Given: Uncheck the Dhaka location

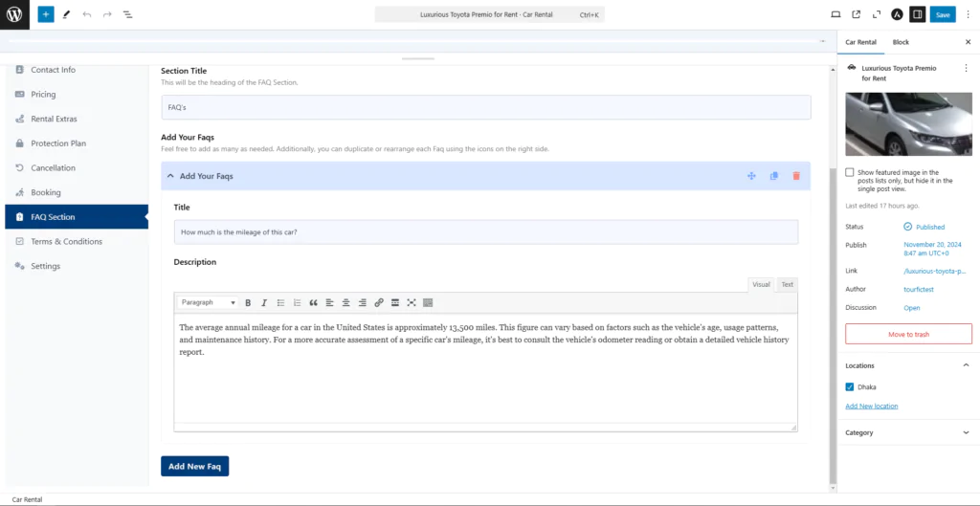Looking at the screenshot, I should [x=850, y=386].
